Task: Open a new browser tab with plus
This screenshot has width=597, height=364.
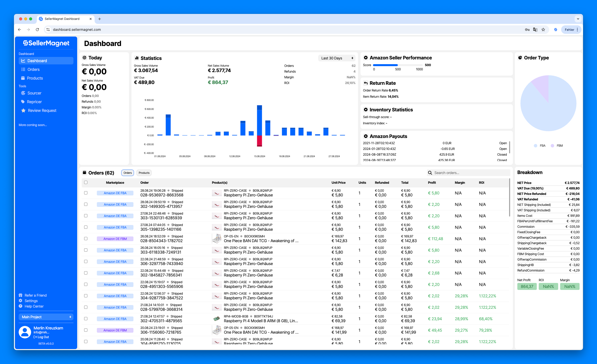Action: tap(100, 19)
